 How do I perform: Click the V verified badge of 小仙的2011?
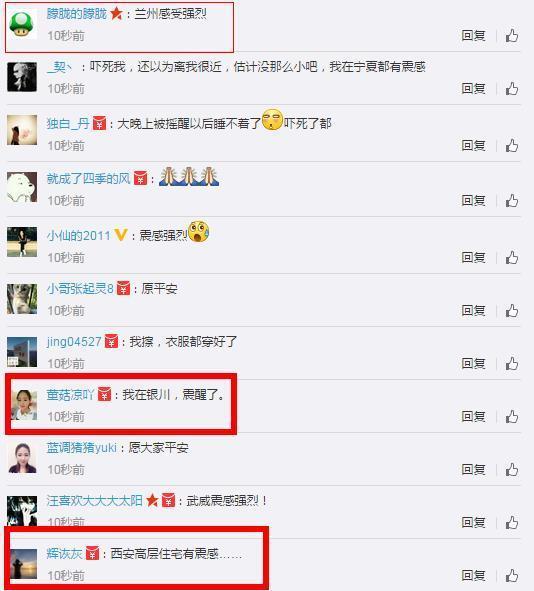click(121, 235)
